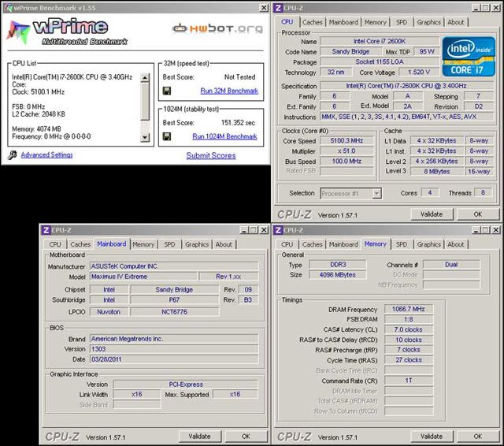Image resolution: width=504 pixels, height=446 pixels.
Task: Open Mainboard tab in Memory CPU-Z window
Action: point(343,244)
